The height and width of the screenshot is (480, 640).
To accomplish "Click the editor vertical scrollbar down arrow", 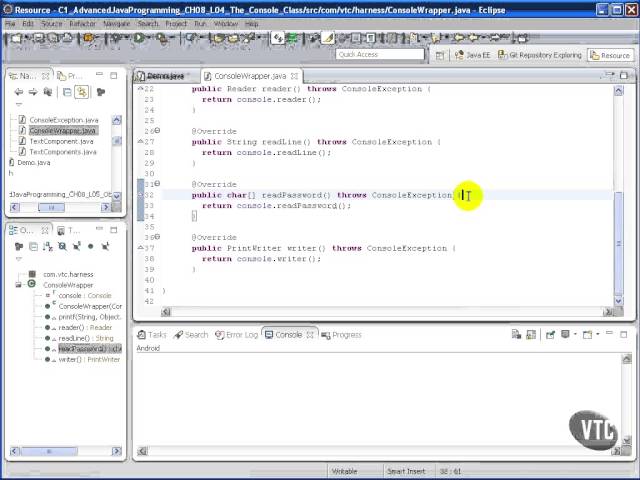I will point(619,301).
